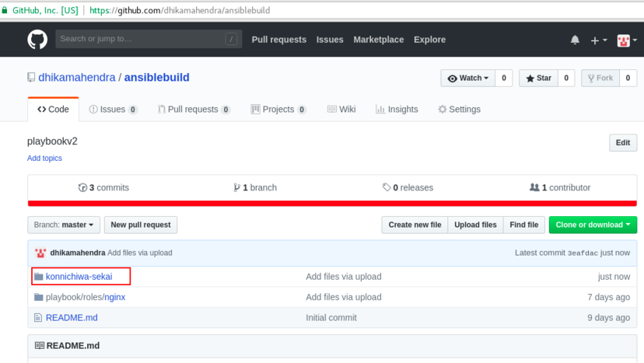Click the README.md file icon

38,318
